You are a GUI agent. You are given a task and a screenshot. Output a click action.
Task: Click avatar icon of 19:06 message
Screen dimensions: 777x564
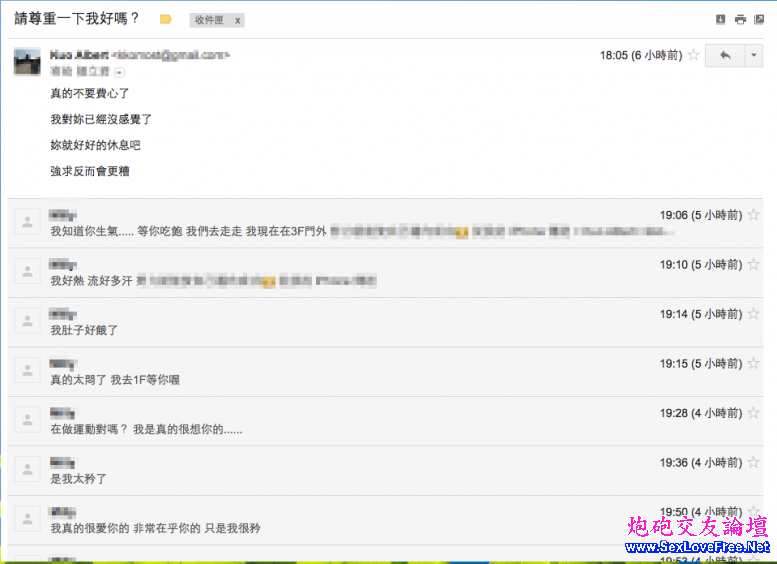point(27,222)
